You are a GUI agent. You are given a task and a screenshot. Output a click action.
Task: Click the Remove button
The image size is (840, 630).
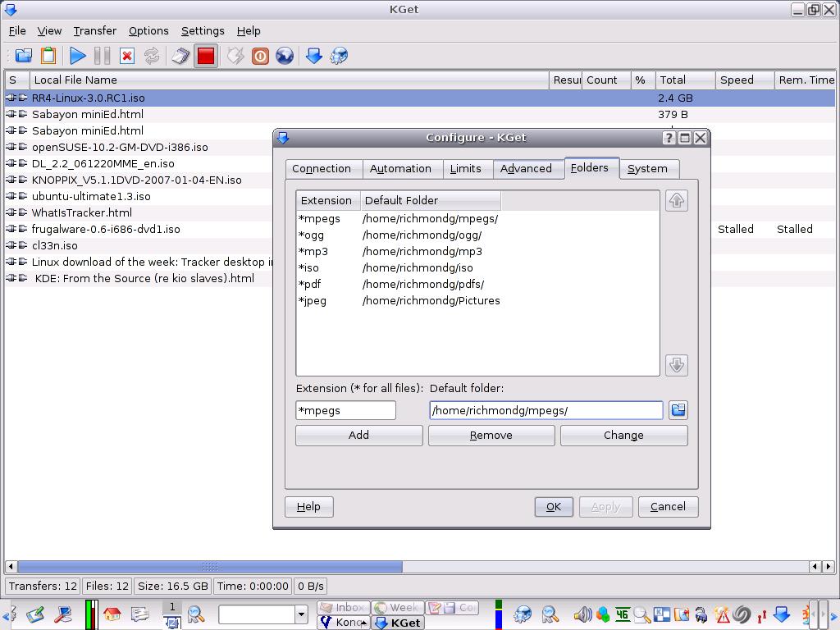(491, 436)
